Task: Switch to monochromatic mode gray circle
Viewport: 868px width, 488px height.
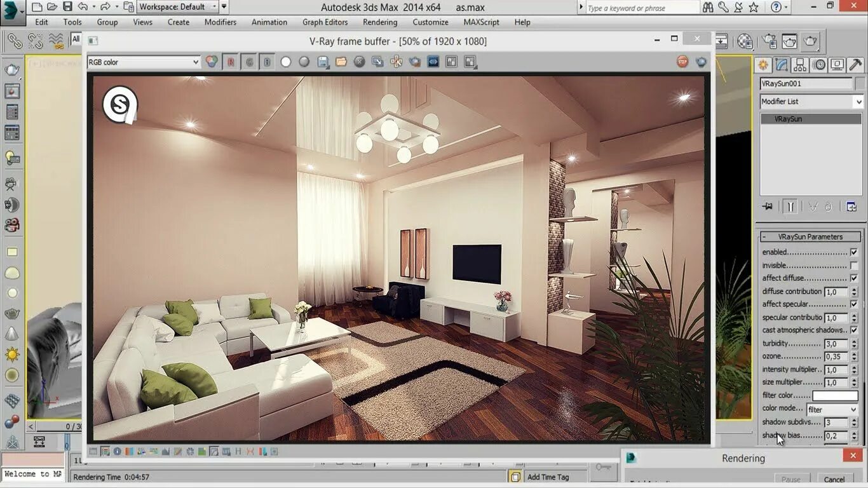Action: tap(304, 62)
